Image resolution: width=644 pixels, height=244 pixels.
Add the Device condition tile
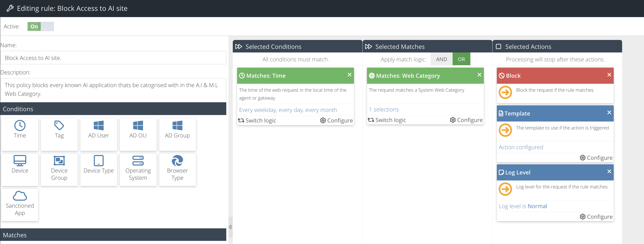tap(20, 169)
